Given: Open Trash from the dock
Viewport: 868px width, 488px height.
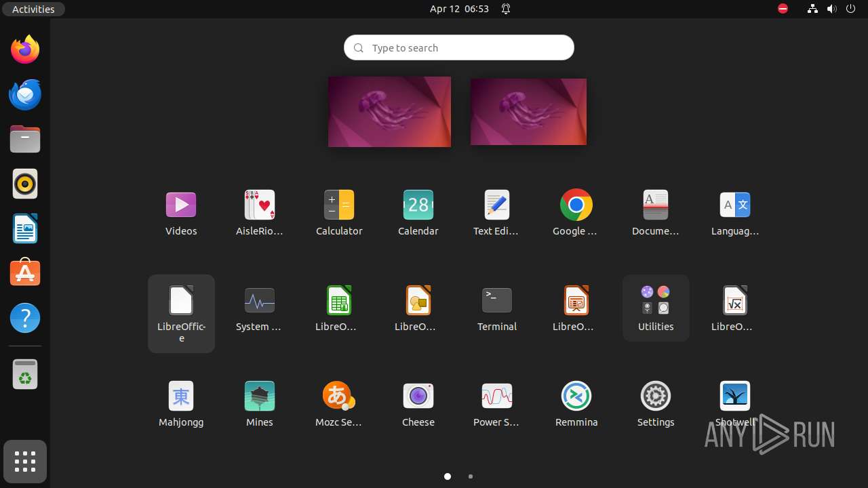Looking at the screenshot, I should pyautogui.click(x=25, y=373).
